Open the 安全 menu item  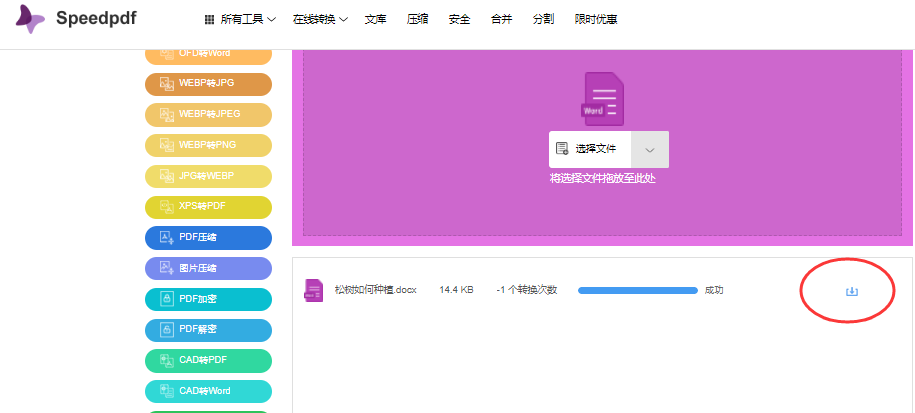pyautogui.click(x=459, y=19)
